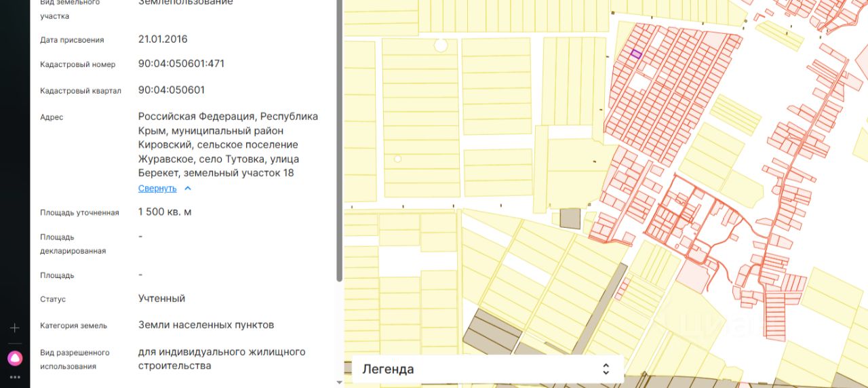Select the status value Учтенный
Screen dimensions: 868x388
coord(161,298)
